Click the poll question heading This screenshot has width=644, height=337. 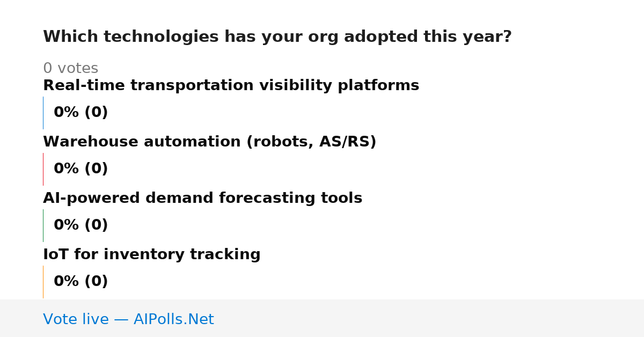(277, 37)
